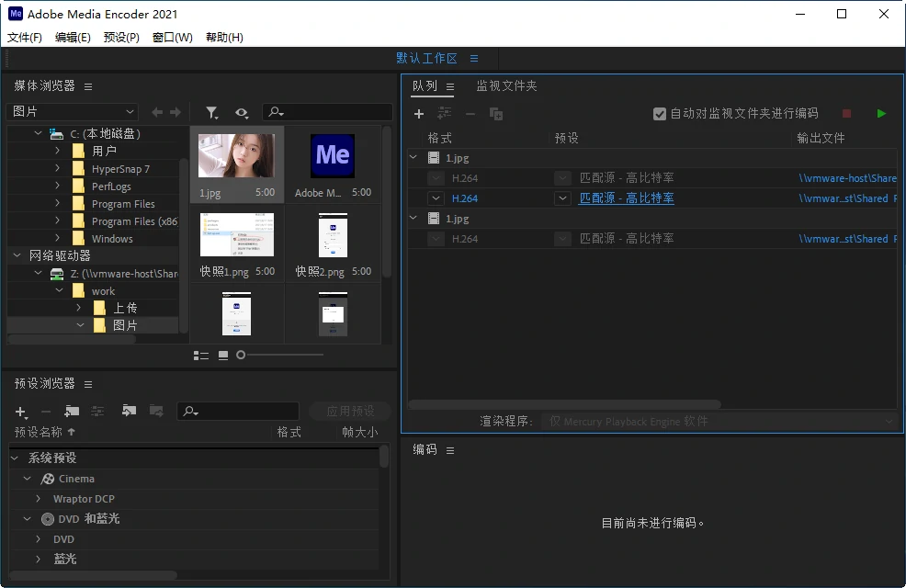Open the 图片 location dropdown in media browser
Viewport: 906px width, 588px height.
72,112
